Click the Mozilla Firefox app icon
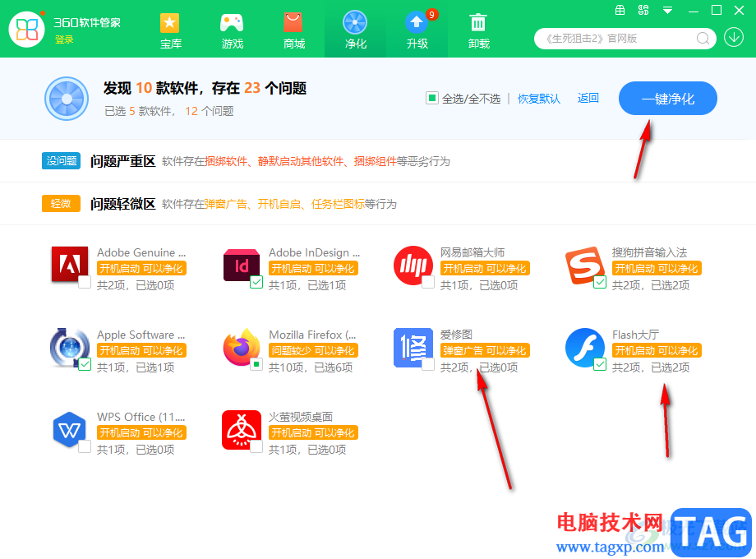756x559 pixels. (x=242, y=347)
